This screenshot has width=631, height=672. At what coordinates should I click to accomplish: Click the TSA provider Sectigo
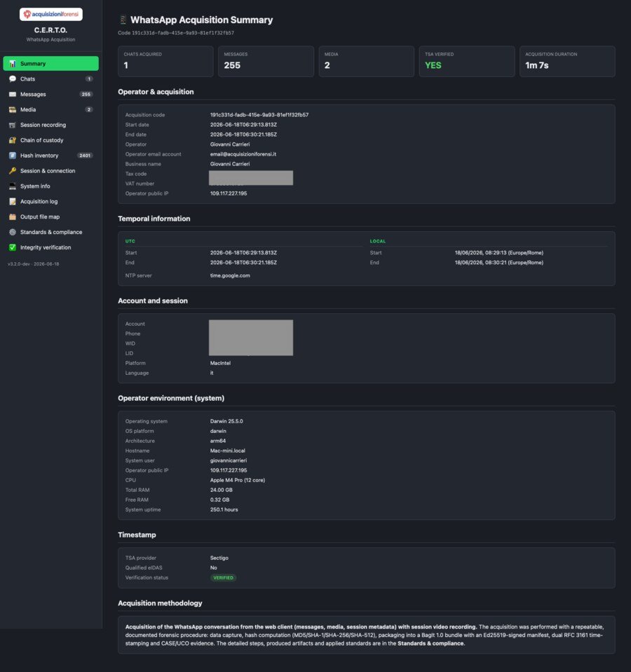[x=219, y=558]
